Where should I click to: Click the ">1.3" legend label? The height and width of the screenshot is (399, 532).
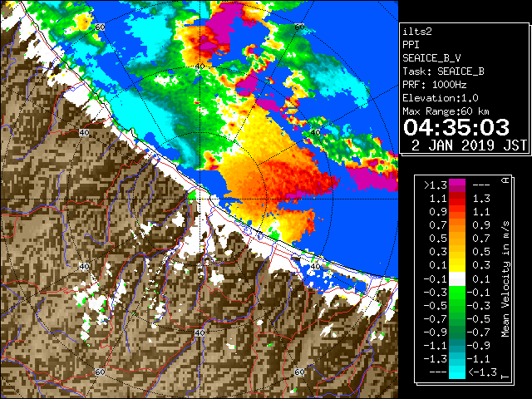point(435,185)
